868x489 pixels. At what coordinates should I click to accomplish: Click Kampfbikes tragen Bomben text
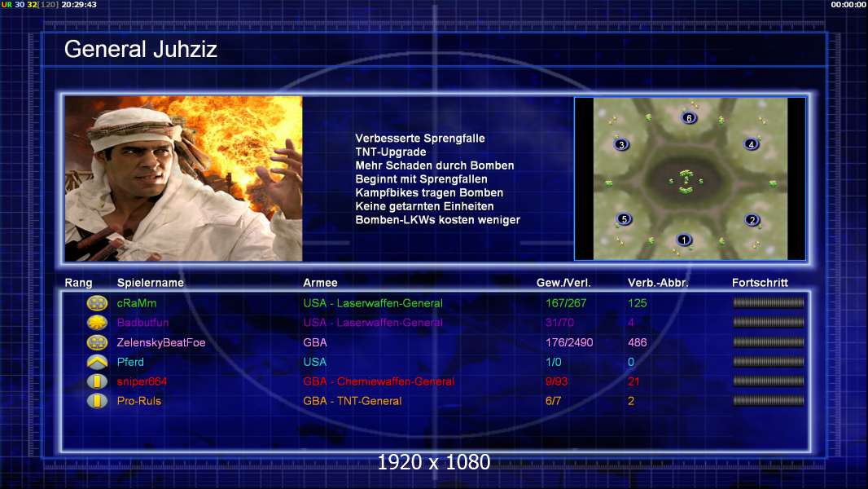pos(429,192)
